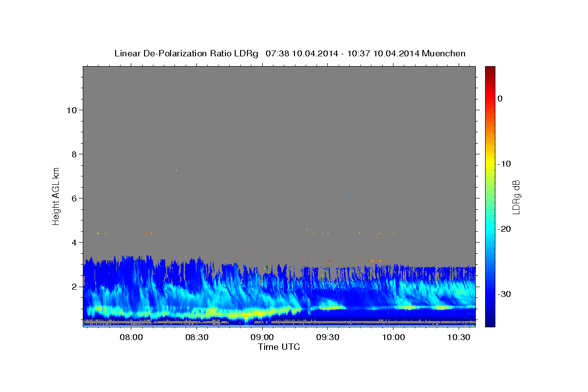Click the 'Time UTC' axis label
This screenshot has width=588, height=392.
click(279, 347)
